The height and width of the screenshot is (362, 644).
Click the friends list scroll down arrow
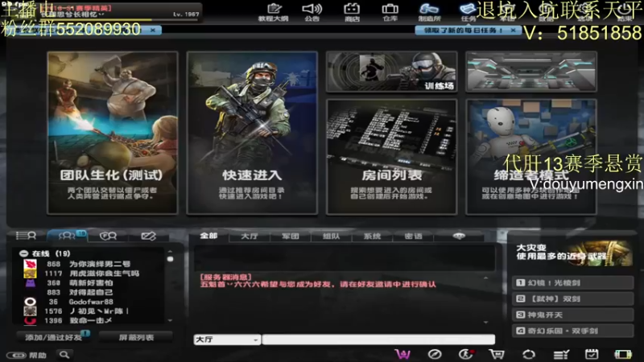point(170,320)
